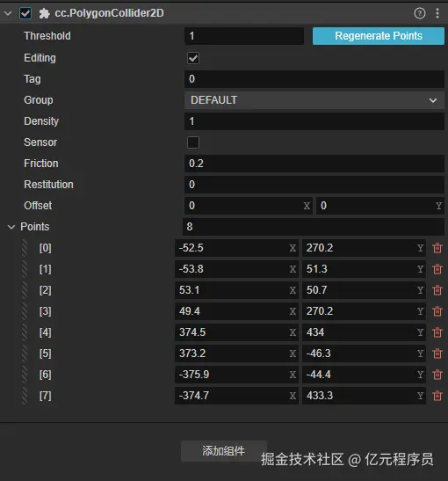448x481 pixels.
Task: Click the Density property label
Action: pos(41,121)
